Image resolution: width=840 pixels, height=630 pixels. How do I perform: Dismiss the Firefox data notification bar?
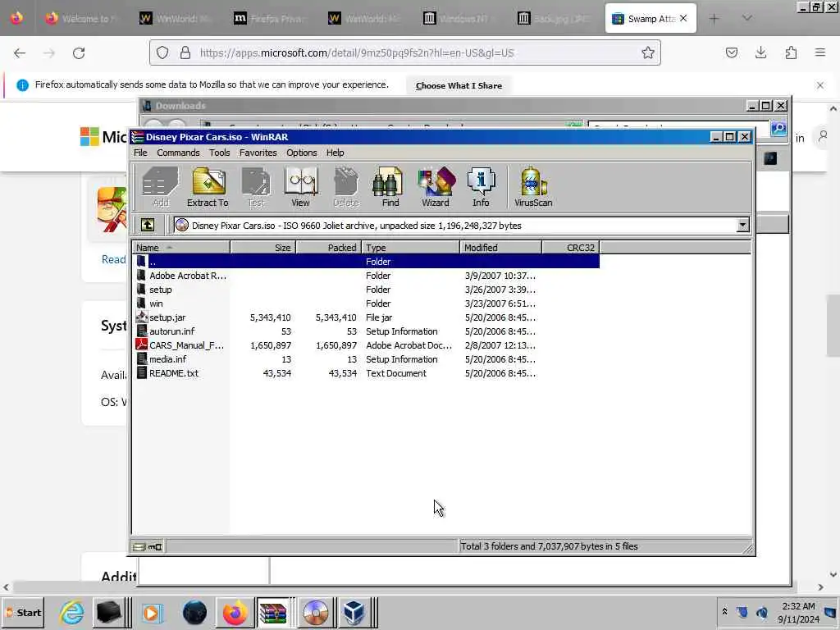(x=819, y=85)
